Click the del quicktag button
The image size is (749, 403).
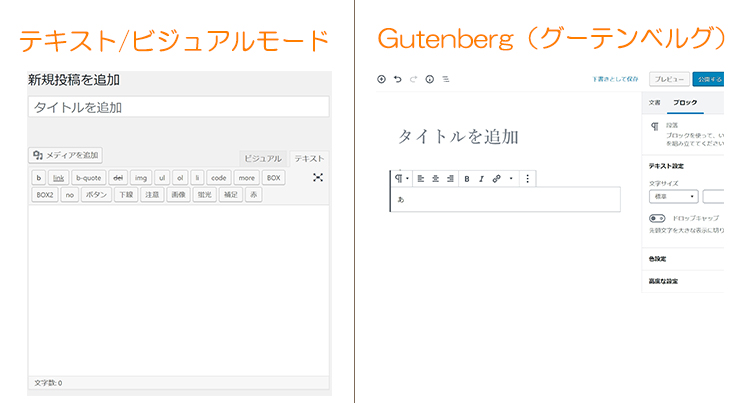(118, 178)
